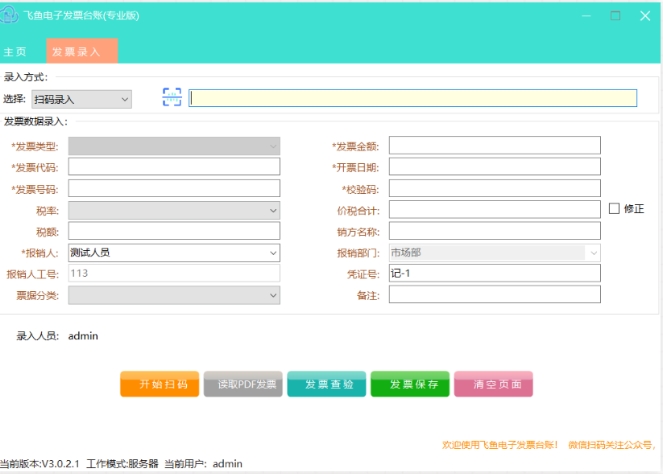Click the 报销人工号 field showing 113

click(x=174, y=274)
